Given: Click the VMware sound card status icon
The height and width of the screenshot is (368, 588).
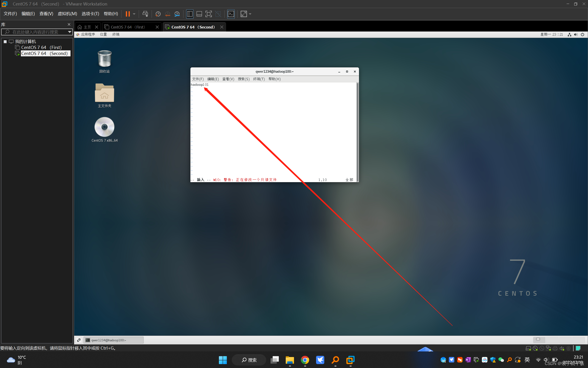Looking at the screenshot, I should (x=562, y=348).
